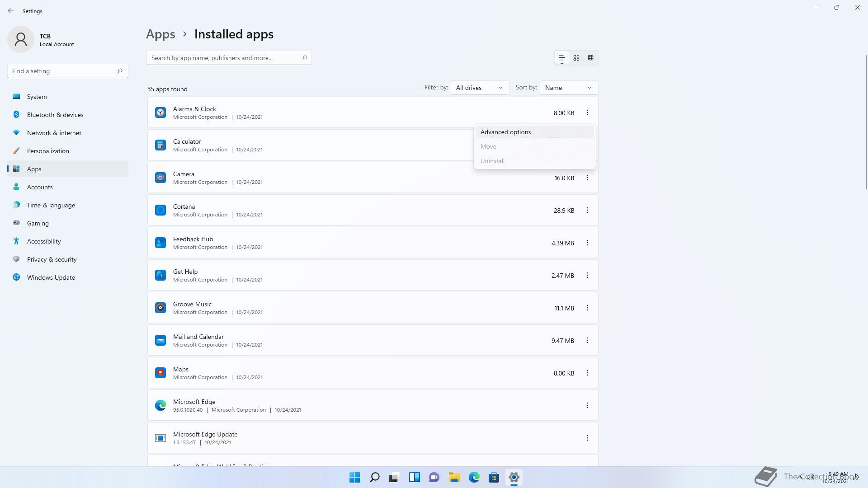Switch to list view layout

tap(562, 58)
